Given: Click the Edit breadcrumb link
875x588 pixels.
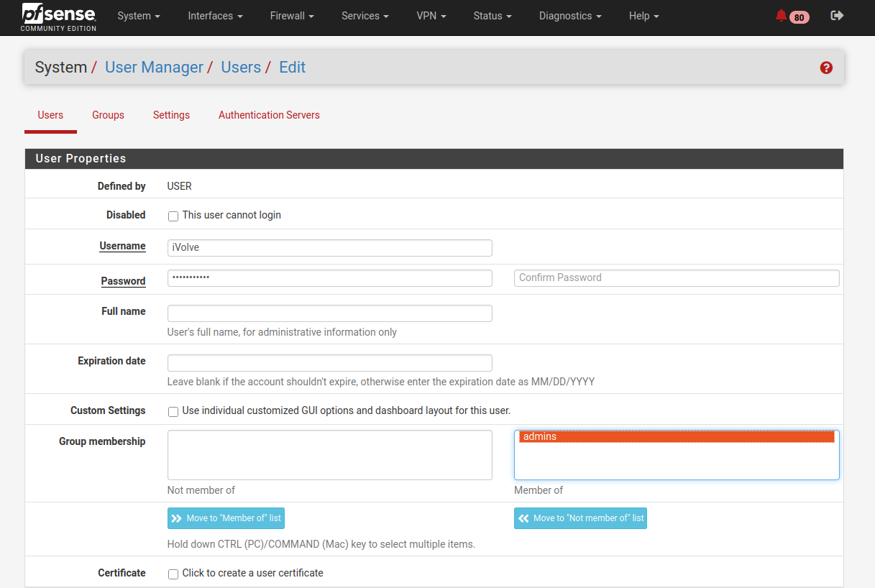Looking at the screenshot, I should (x=292, y=68).
